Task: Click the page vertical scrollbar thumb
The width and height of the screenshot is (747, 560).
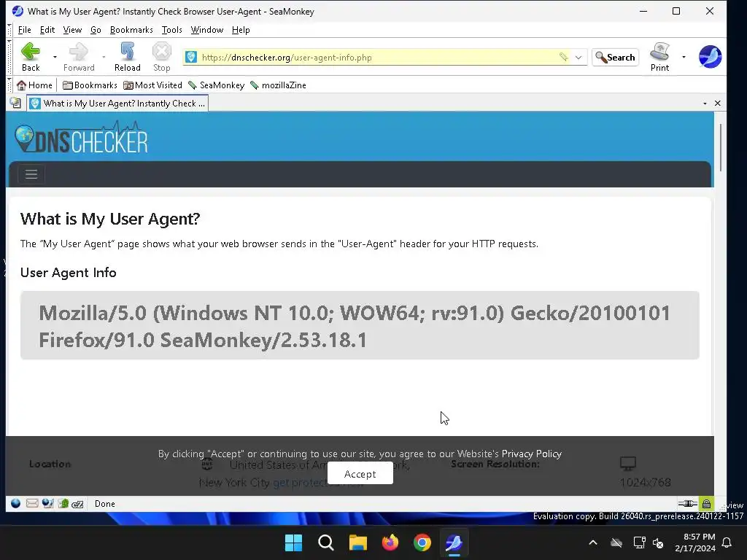Action: [720, 147]
